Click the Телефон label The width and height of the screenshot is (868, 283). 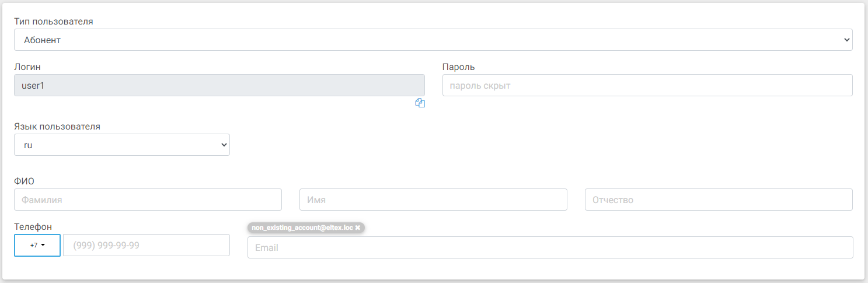(33, 226)
